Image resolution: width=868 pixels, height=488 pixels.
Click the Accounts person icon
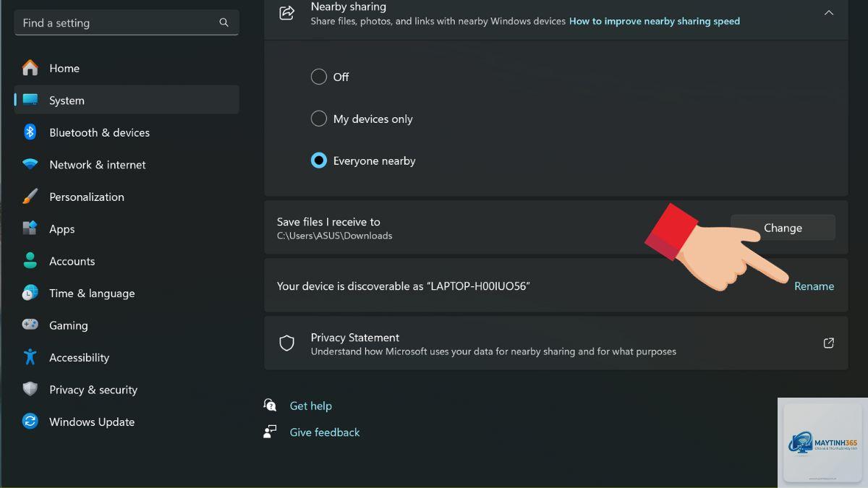click(x=30, y=260)
